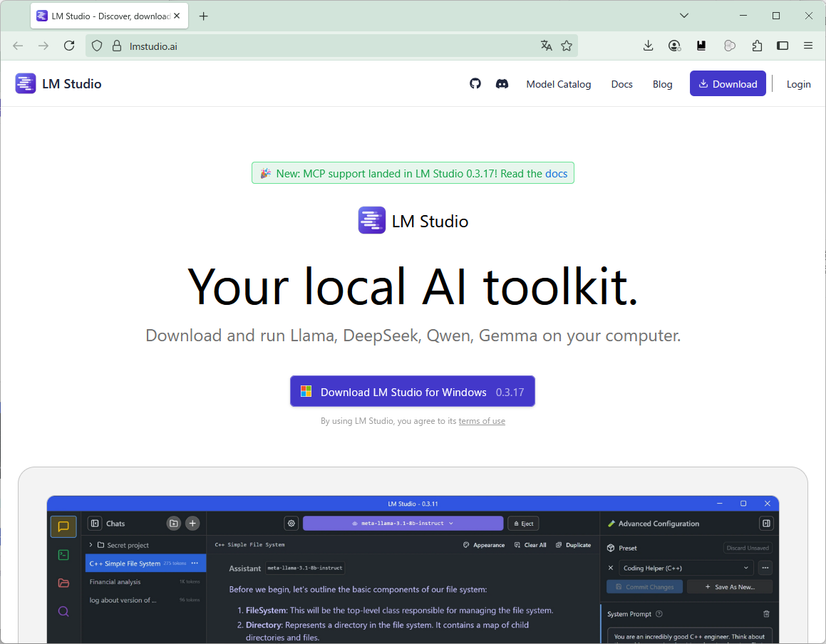Viewport: 826px width, 644px height.
Task: Click the translate page icon
Action: [547, 46]
